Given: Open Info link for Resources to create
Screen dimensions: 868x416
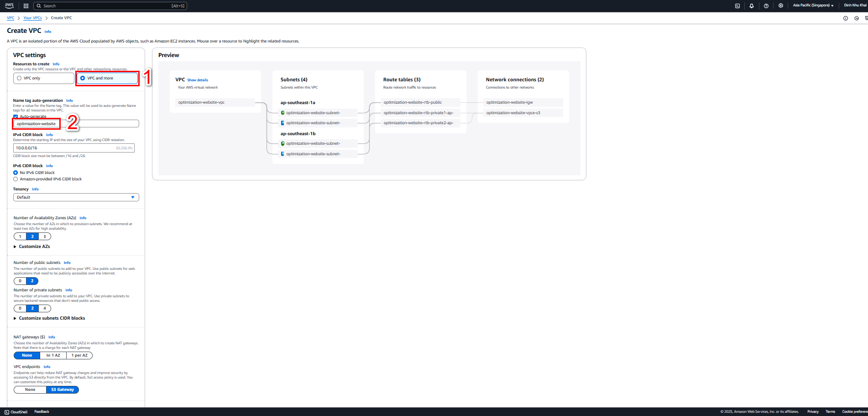Looking at the screenshot, I should pyautogui.click(x=56, y=64).
